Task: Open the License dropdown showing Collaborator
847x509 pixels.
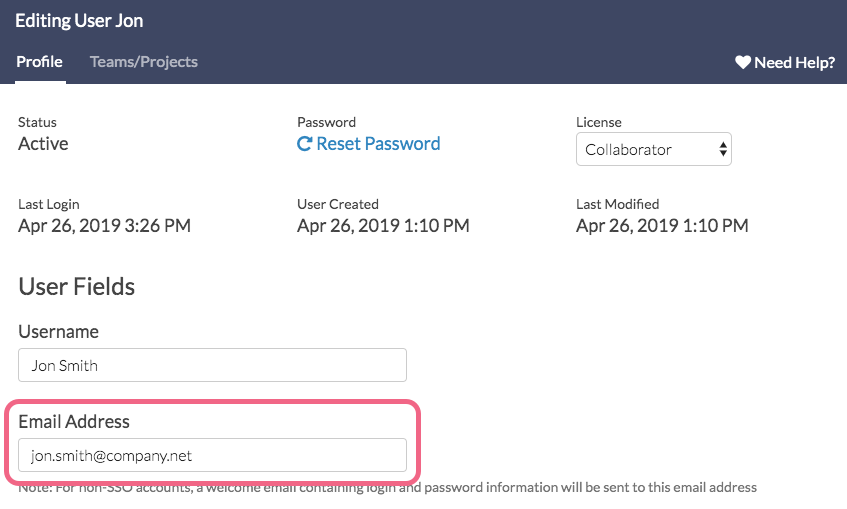Action: 653,150
